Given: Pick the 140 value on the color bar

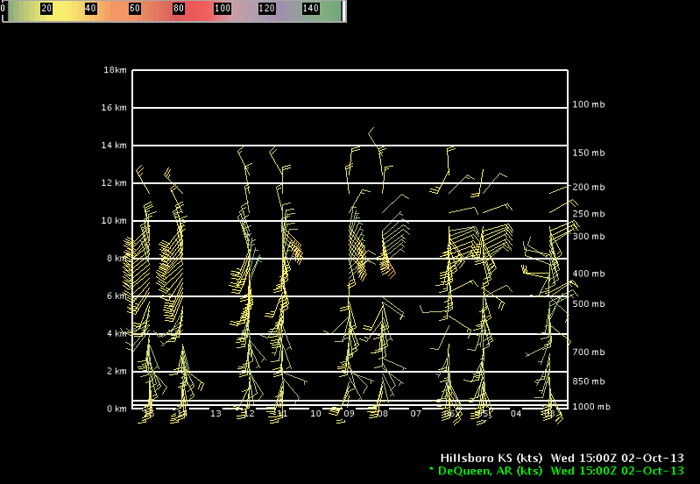Looking at the screenshot, I should point(312,8).
